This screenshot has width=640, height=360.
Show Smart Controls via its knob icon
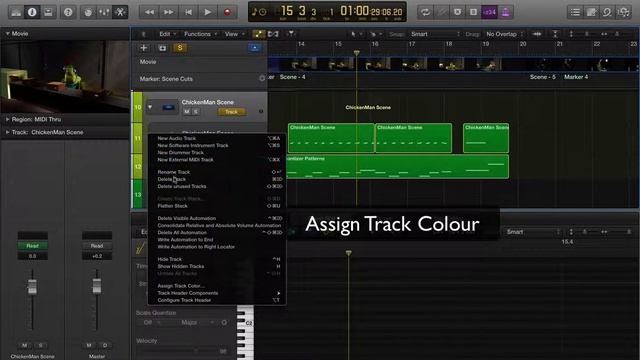pyautogui.click(x=88, y=12)
